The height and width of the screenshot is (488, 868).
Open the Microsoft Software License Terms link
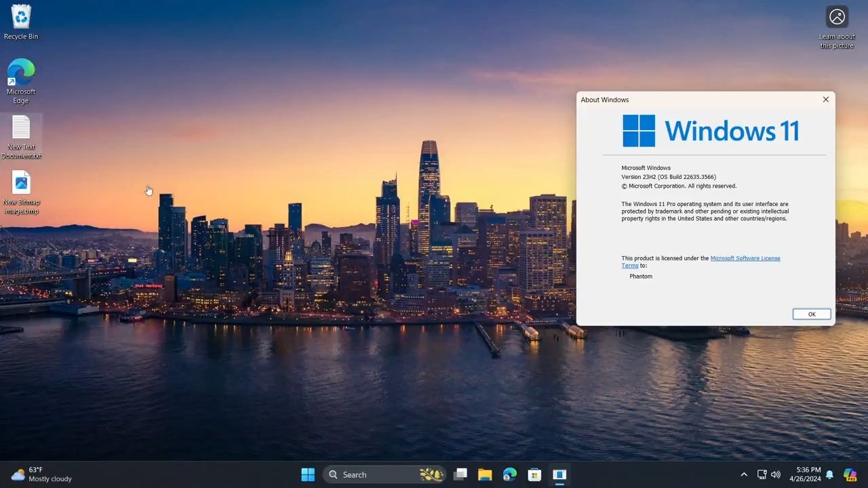click(745, 258)
